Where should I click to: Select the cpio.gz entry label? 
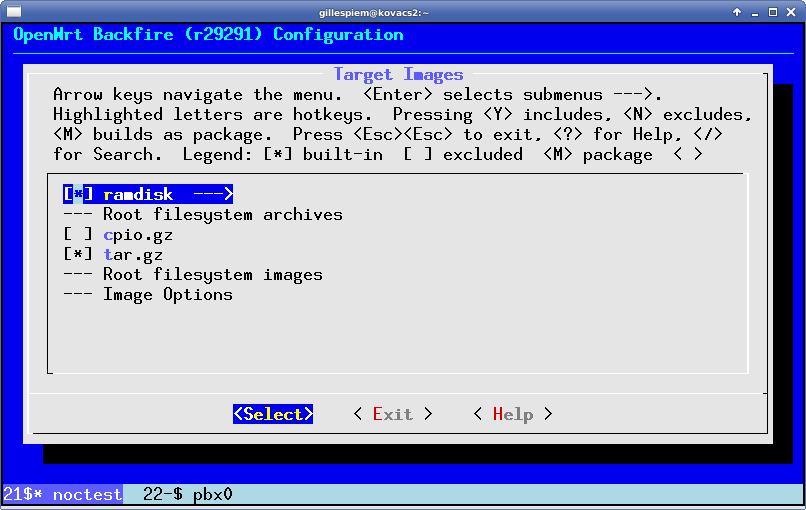(x=138, y=235)
